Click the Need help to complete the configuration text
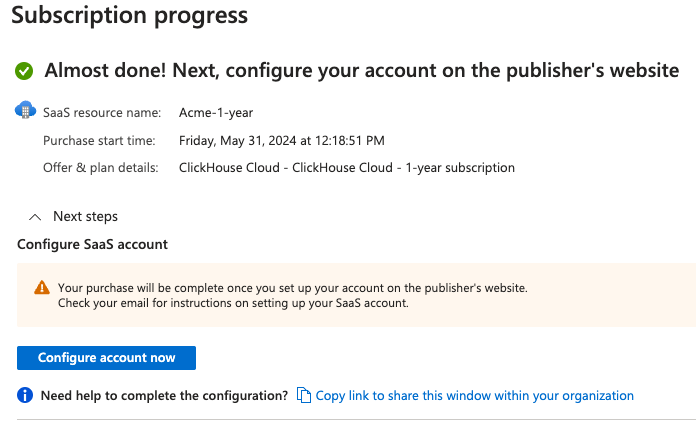 pos(164,396)
